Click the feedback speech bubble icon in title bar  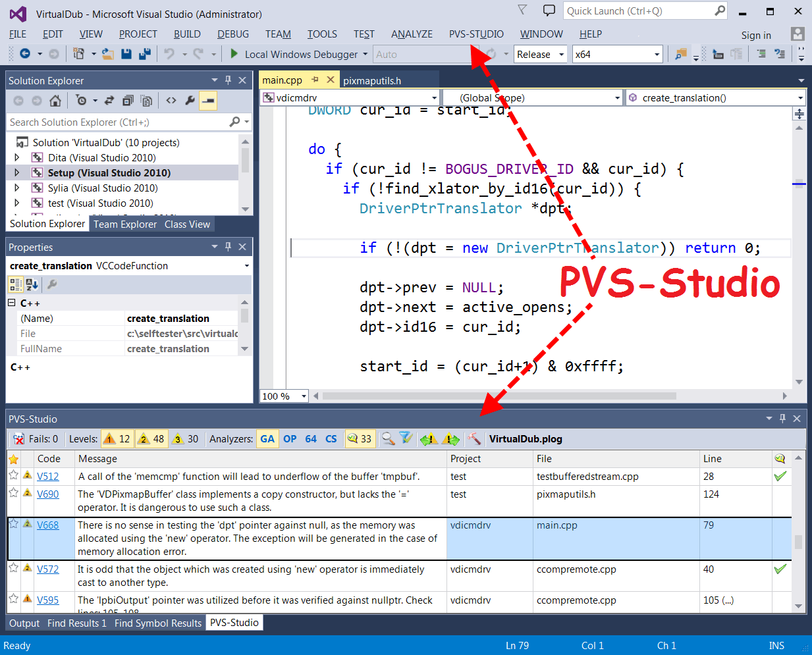549,11
